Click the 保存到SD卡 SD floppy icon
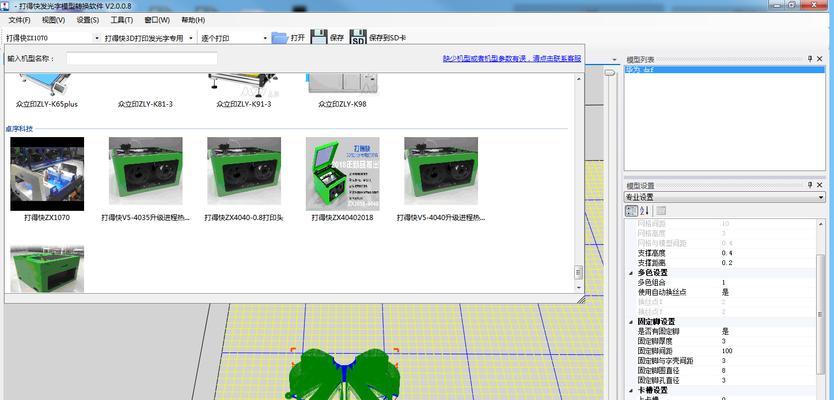This screenshot has width=834, height=400. (358, 37)
